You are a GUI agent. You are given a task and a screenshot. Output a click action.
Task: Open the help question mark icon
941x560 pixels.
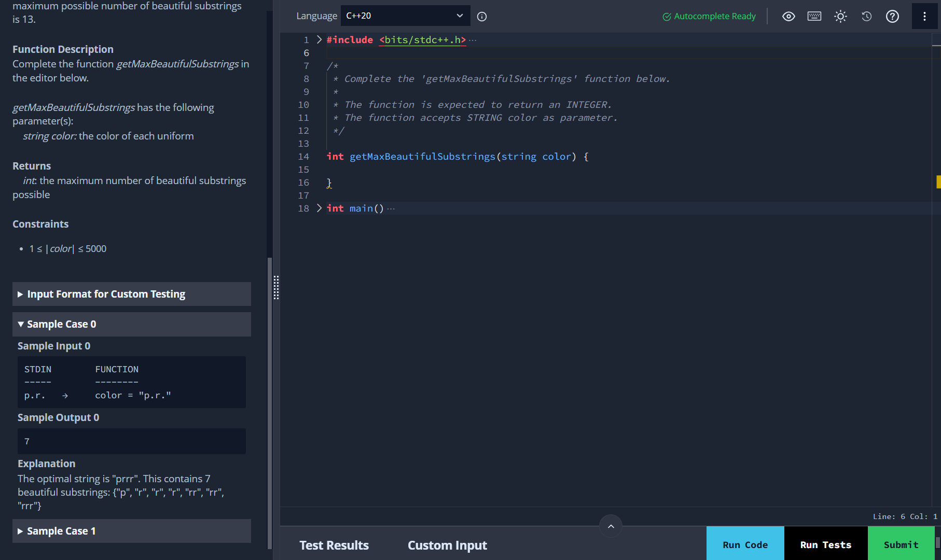(x=892, y=17)
